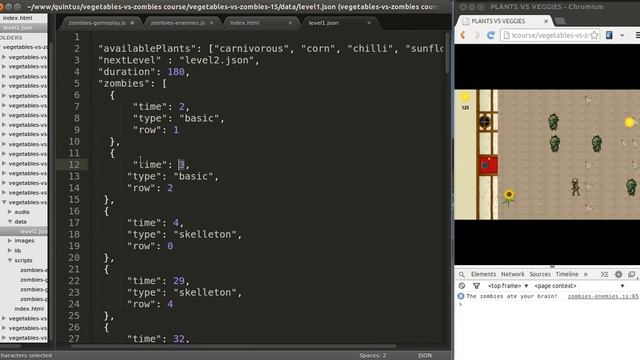
Task: Open the Chromium hamburger menu
Action: pyautogui.click(x=637, y=36)
